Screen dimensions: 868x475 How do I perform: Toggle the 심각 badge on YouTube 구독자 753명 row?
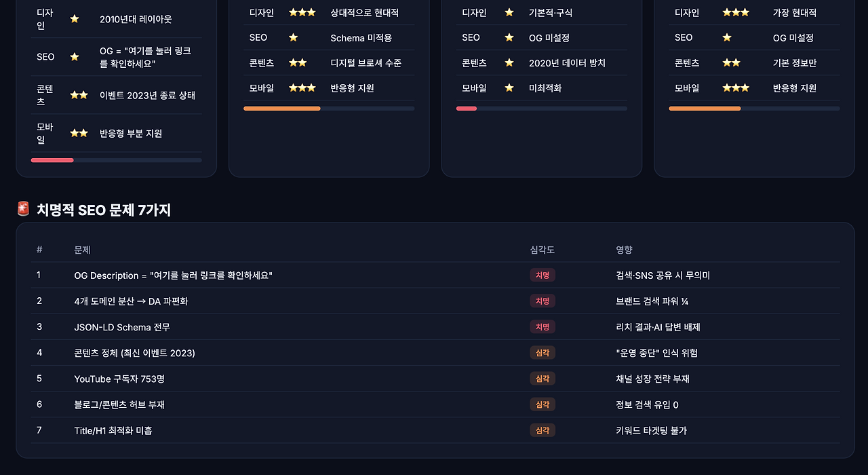point(542,378)
